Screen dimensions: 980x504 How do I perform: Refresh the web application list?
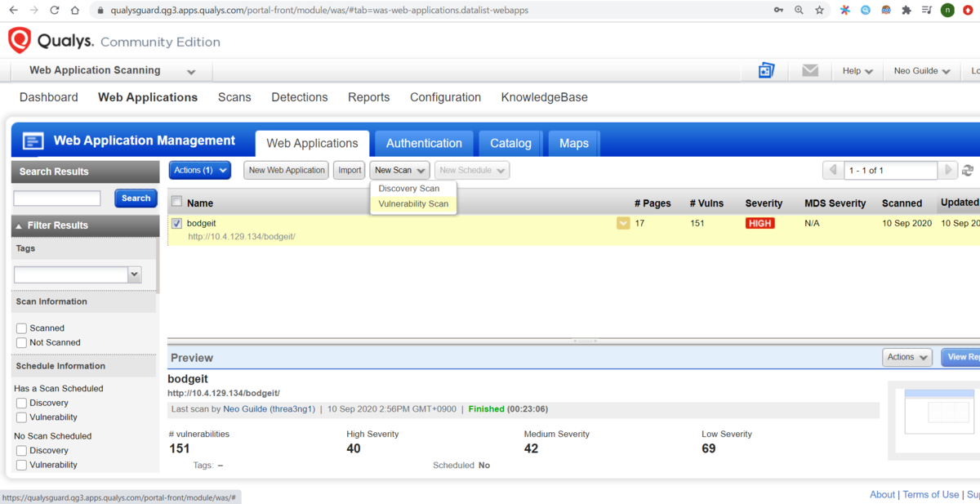click(x=968, y=171)
